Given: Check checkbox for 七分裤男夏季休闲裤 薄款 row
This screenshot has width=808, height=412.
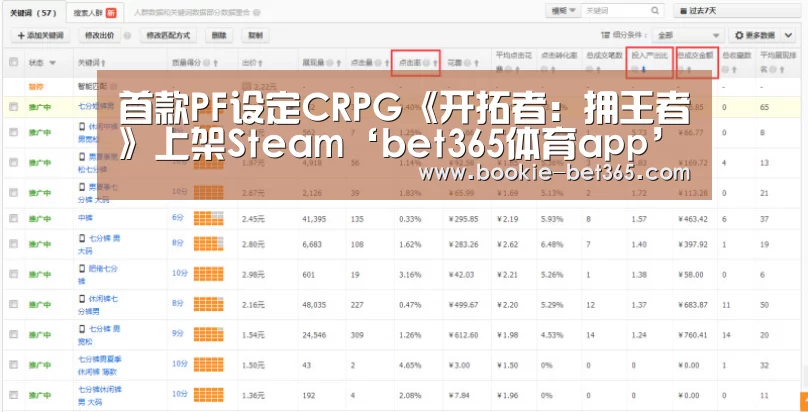Looking at the screenshot, I should point(13,365).
